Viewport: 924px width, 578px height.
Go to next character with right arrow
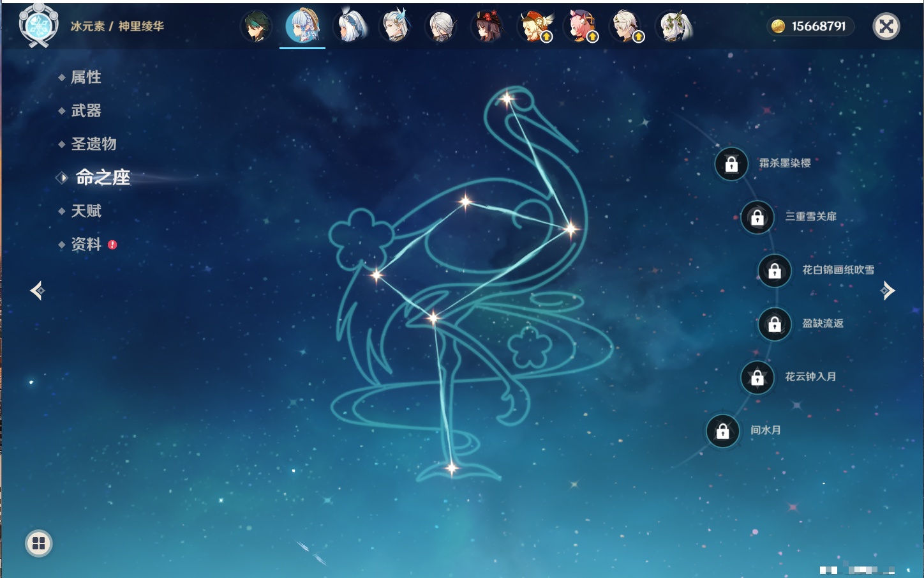click(888, 291)
